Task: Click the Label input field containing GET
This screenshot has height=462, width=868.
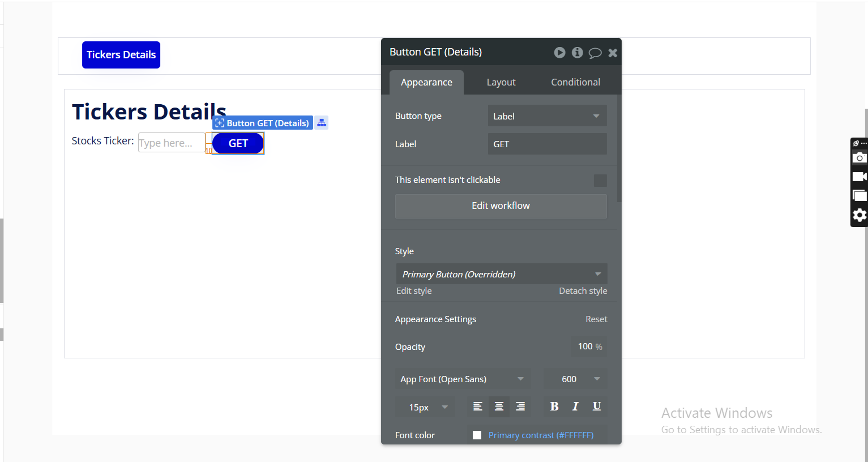Action: point(547,144)
